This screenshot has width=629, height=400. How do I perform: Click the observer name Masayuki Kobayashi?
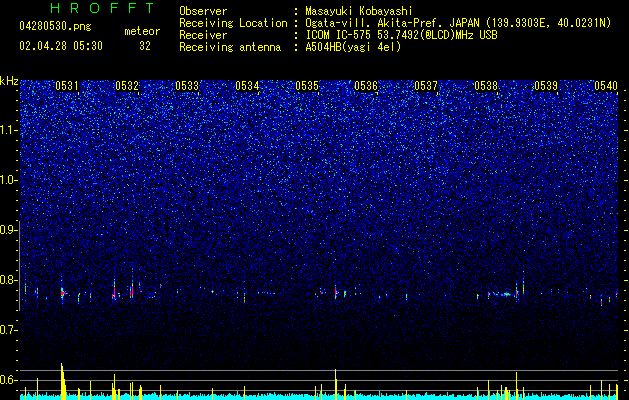359,12
